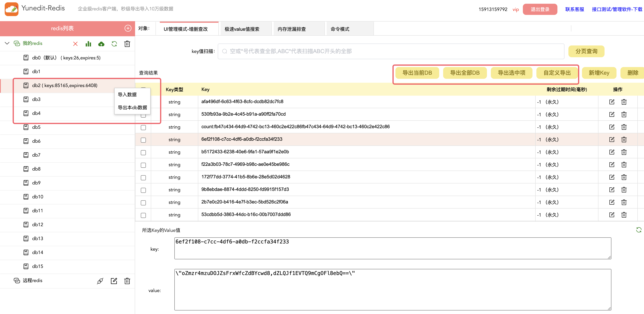This screenshot has height=314, width=644.
Task: Edit the 远程redis connection
Action: (114, 281)
